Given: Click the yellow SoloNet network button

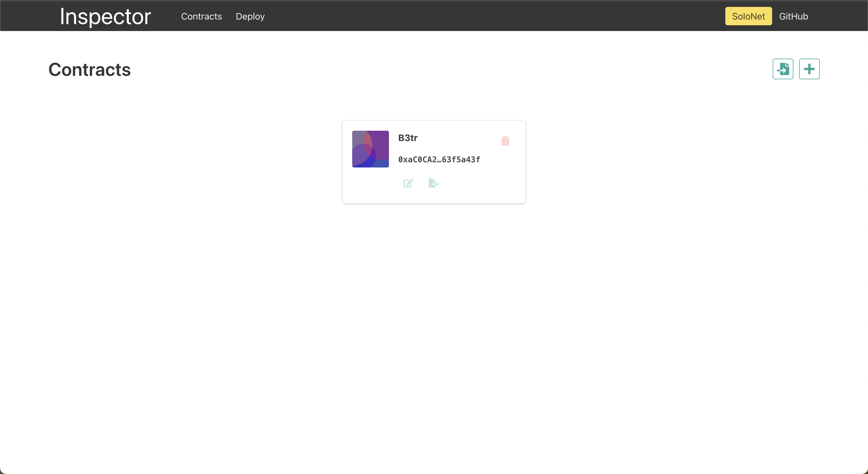Looking at the screenshot, I should tap(748, 16).
